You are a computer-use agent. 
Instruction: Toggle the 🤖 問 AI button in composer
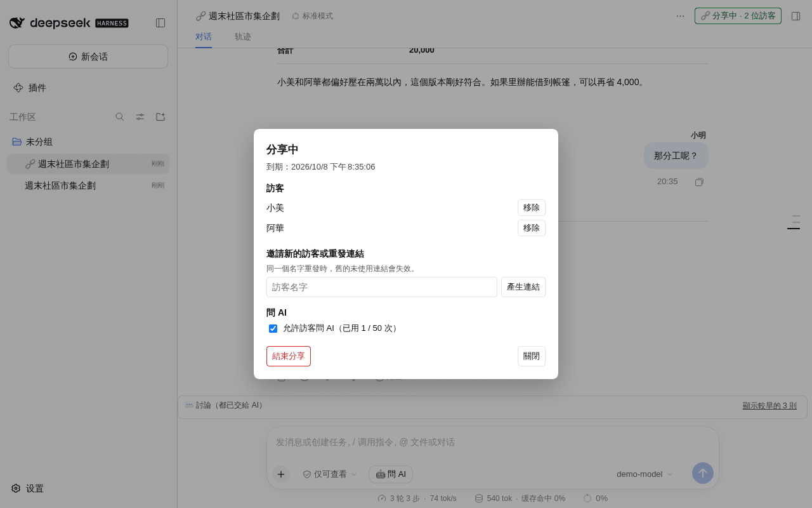coord(391,474)
